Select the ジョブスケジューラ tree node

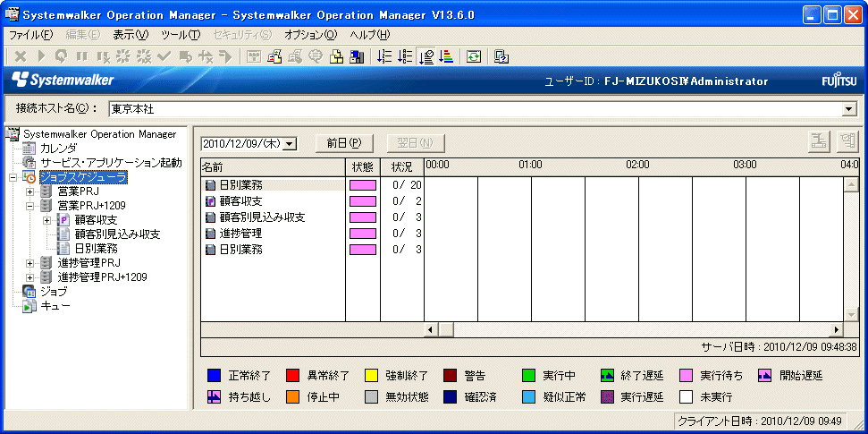click(x=84, y=177)
